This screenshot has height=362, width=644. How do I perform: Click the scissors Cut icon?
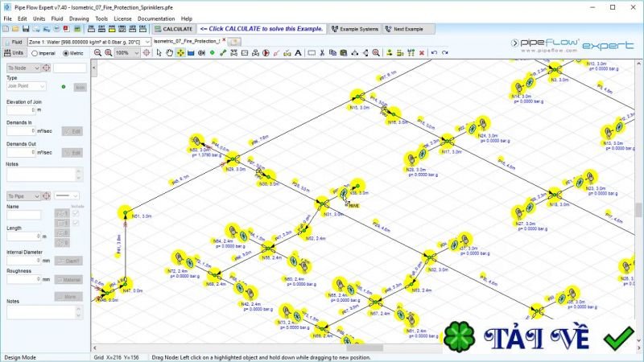[323, 52]
